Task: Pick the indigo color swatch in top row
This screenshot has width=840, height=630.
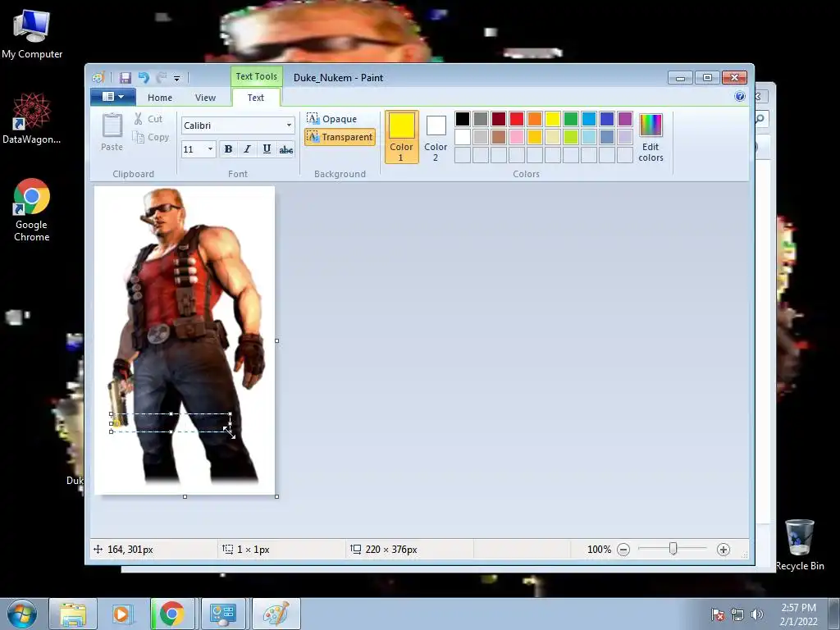Action: (x=607, y=118)
